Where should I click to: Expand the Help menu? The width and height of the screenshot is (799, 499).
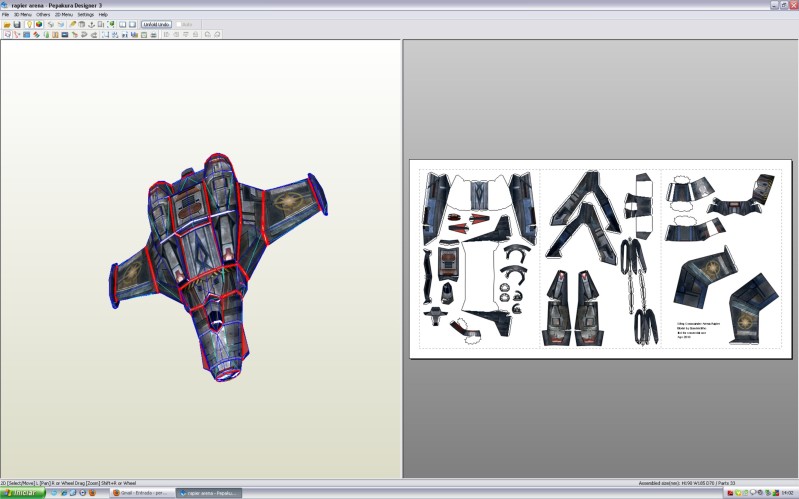tap(103, 15)
